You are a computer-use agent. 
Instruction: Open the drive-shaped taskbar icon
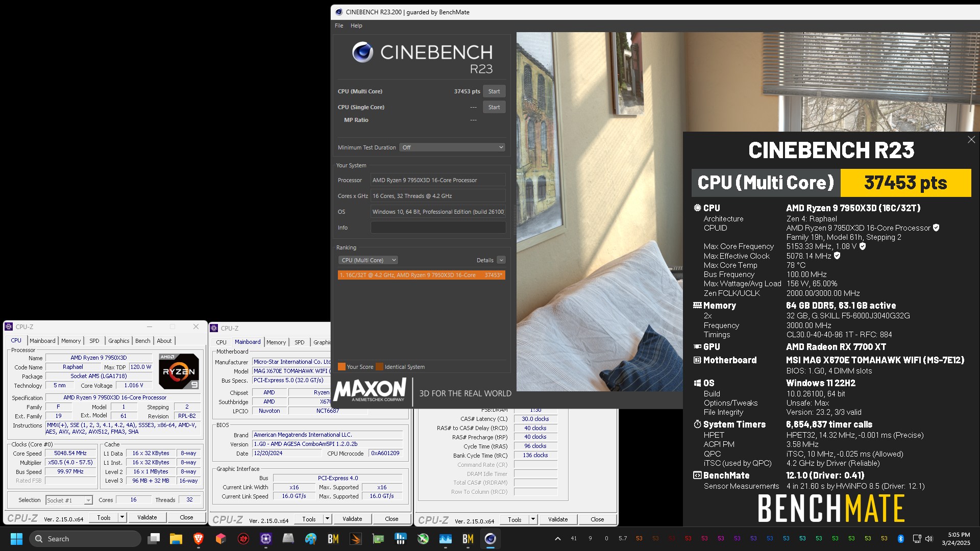point(288,539)
